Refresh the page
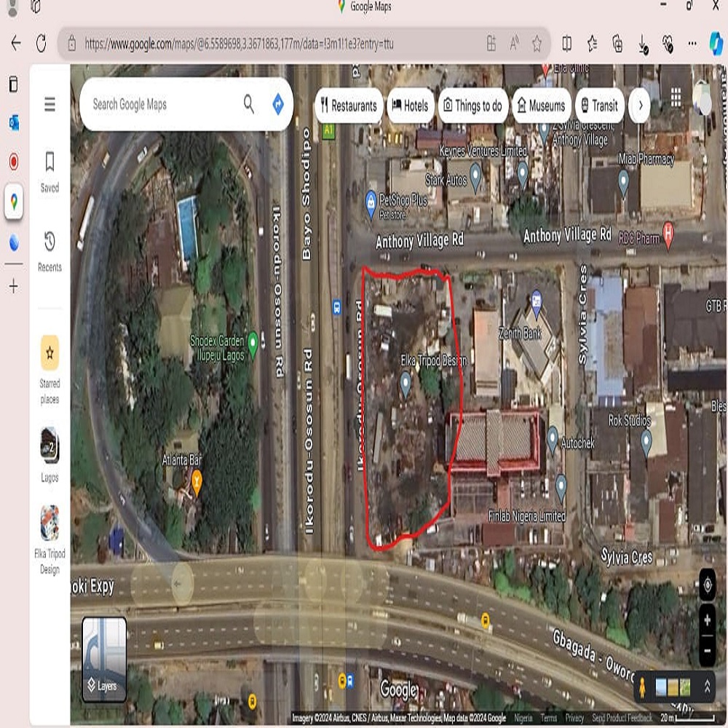This screenshot has height=728, width=728. [x=41, y=44]
